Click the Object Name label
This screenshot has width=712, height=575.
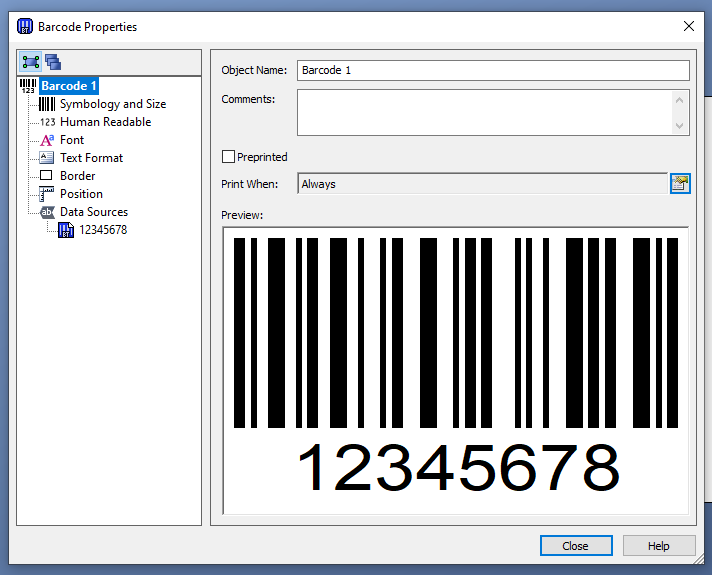pos(254,70)
